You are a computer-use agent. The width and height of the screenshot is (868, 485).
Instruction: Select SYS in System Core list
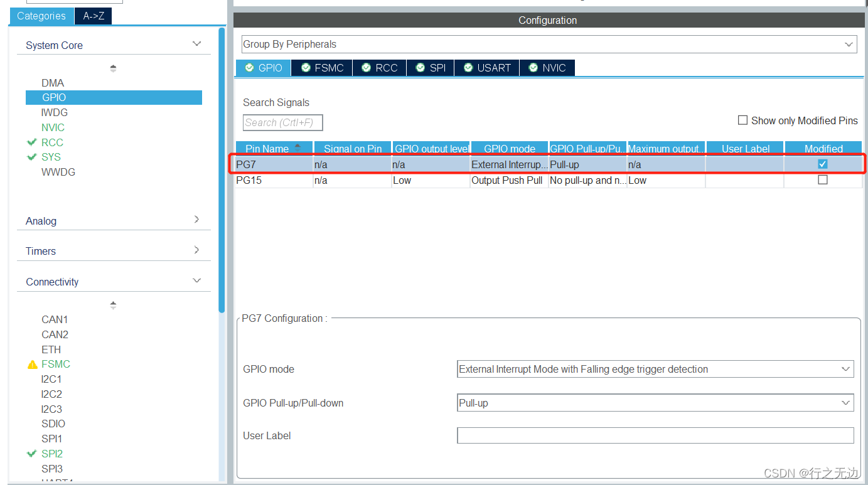(x=51, y=157)
